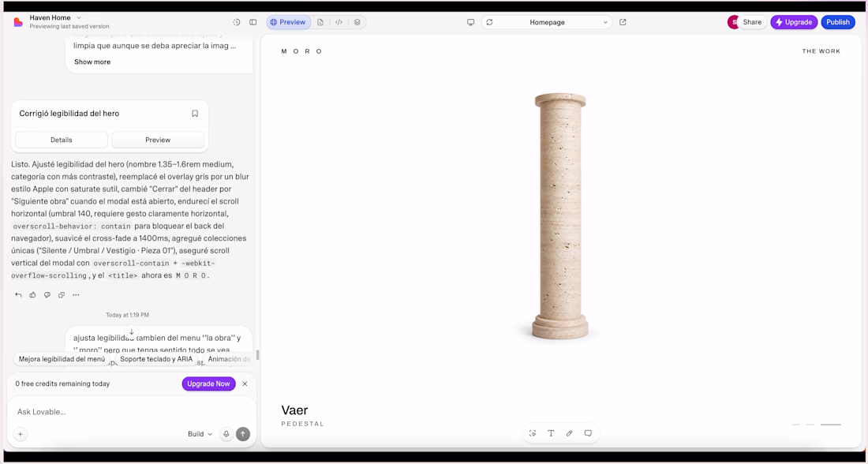
Task: Select the Soporte teclado y ARIA suggestion
Action: (157, 359)
